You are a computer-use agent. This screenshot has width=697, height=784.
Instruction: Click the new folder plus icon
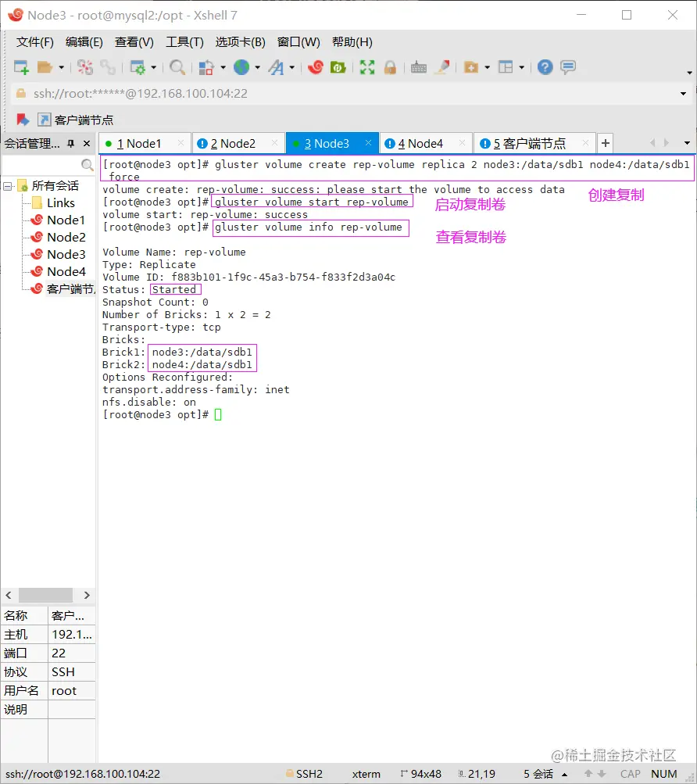[471, 67]
